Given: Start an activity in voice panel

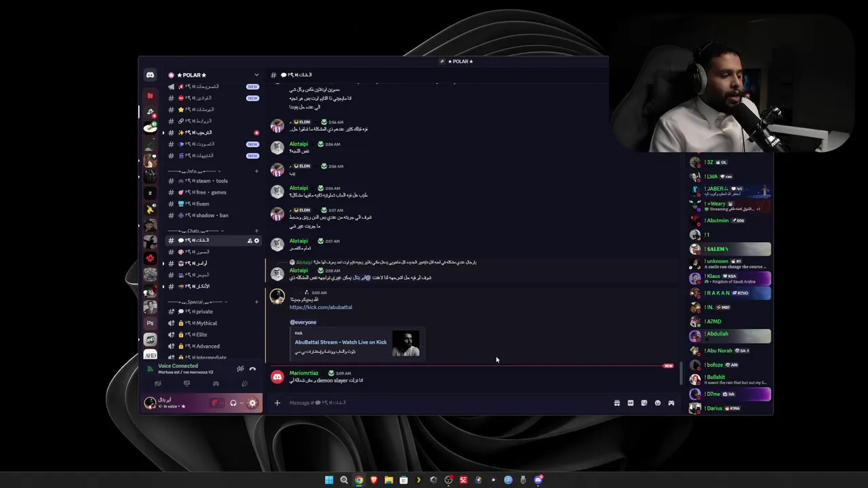Looking at the screenshot, I should [216, 384].
